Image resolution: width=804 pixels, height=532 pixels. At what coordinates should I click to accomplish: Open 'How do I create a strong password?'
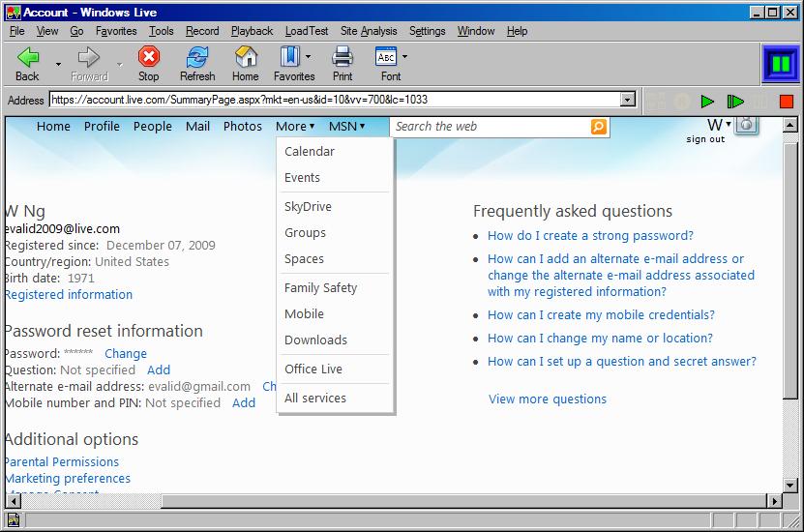(x=590, y=236)
